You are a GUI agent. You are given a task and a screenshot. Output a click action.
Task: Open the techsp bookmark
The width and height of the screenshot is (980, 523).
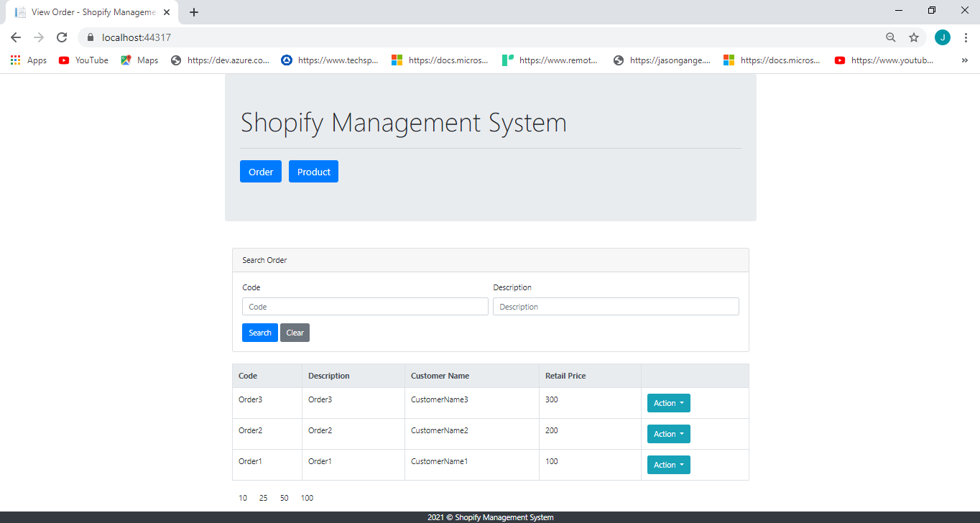330,60
